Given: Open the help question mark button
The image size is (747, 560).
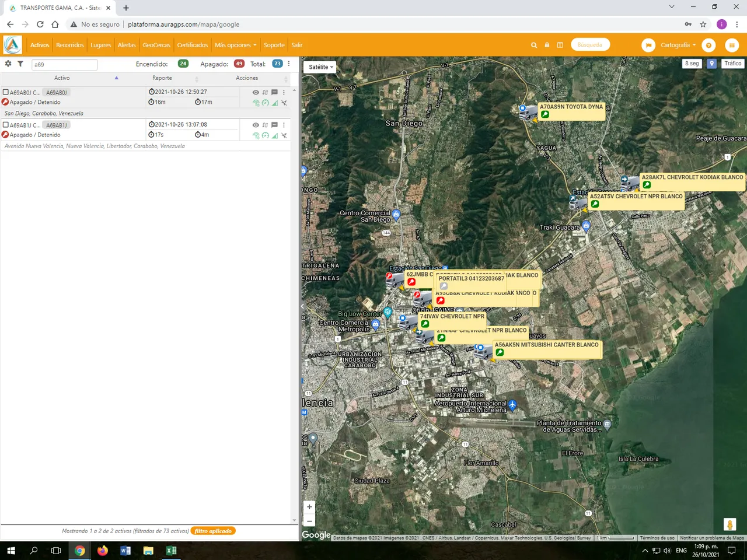Looking at the screenshot, I should click(708, 45).
